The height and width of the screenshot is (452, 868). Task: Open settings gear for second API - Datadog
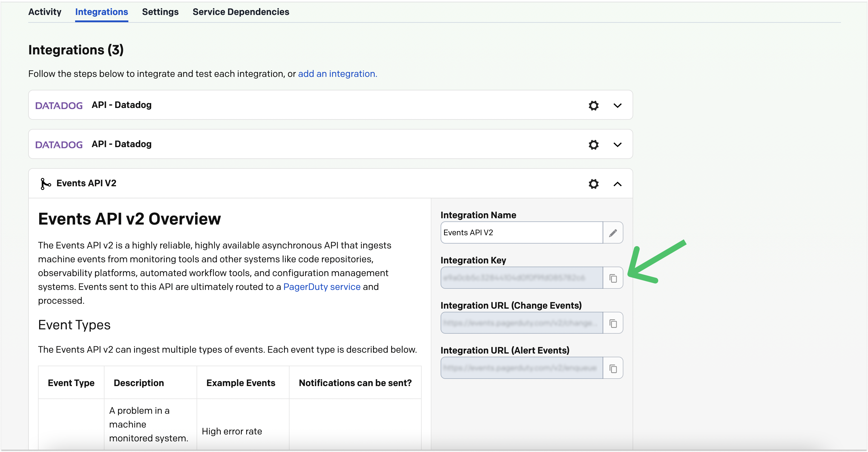pyautogui.click(x=593, y=145)
